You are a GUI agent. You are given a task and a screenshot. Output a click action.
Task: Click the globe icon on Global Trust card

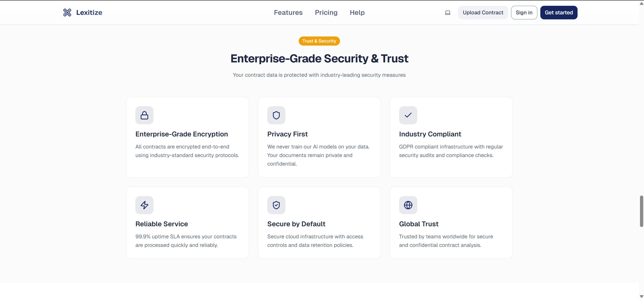pyautogui.click(x=408, y=205)
